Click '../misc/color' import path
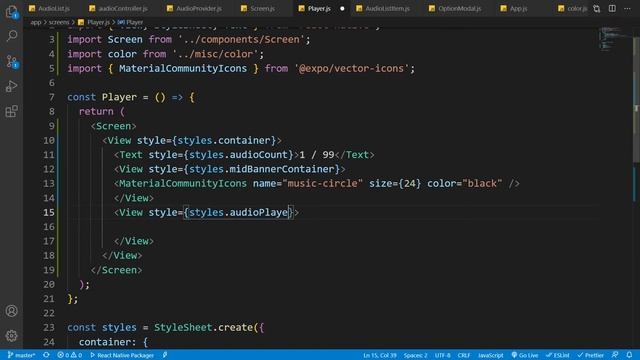 tap(215, 54)
